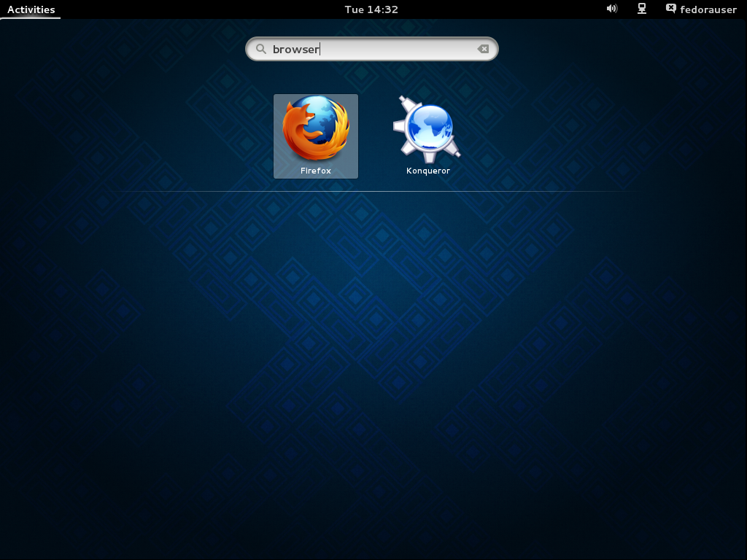Clear the search field text
The width and height of the screenshot is (747, 560).
pos(483,49)
